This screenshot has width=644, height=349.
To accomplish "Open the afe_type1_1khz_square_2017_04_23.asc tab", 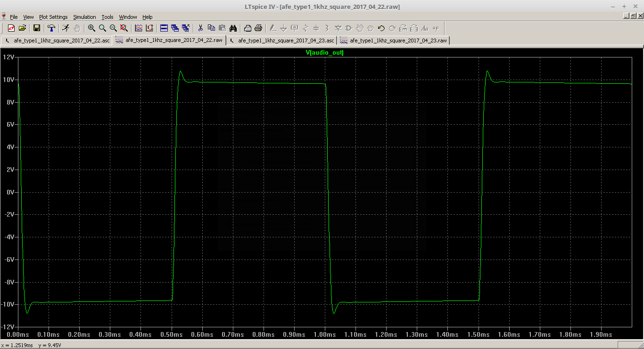I will [282, 41].
